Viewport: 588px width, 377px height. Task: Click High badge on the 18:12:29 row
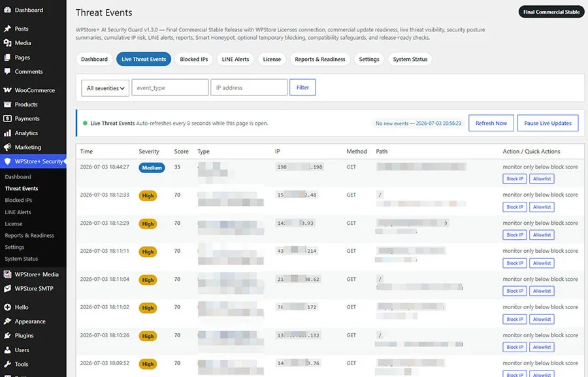(148, 224)
